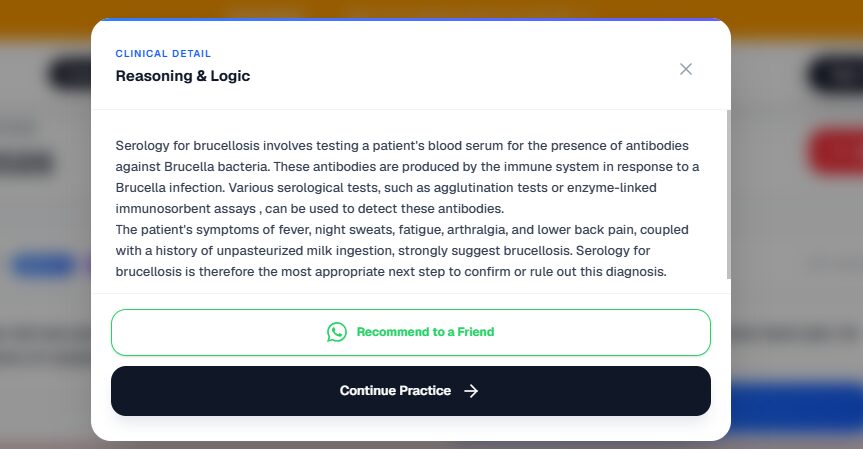The width and height of the screenshot is (863, 449).
Task: Click the dialog's vertical scrollbar thumb
Action: (x=729, y=194)
